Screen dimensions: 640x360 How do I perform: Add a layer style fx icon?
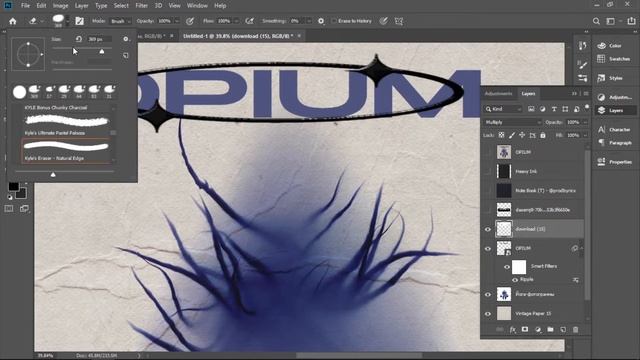point(513,330)
